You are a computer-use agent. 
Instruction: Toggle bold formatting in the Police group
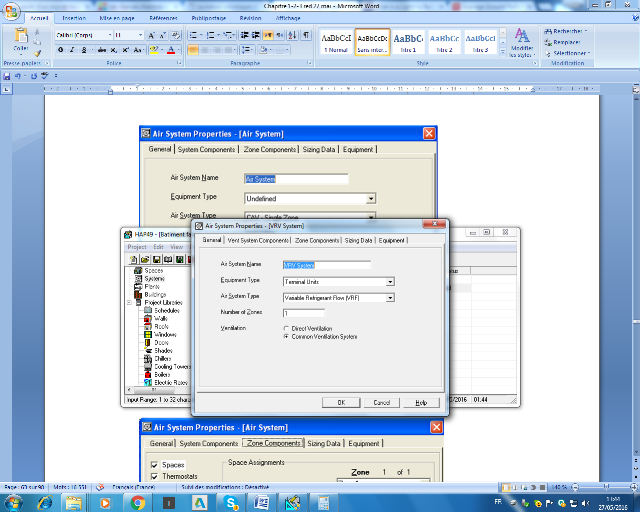[x=60, y=49]
